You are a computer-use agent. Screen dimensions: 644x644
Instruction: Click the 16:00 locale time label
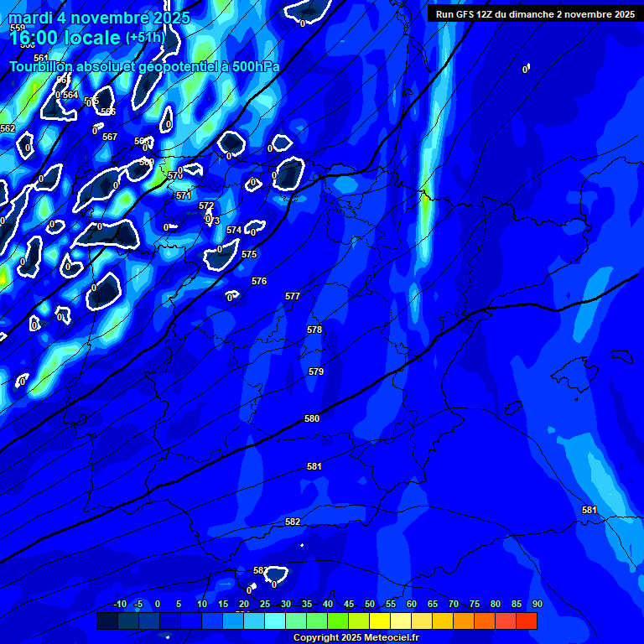point(65,37)
